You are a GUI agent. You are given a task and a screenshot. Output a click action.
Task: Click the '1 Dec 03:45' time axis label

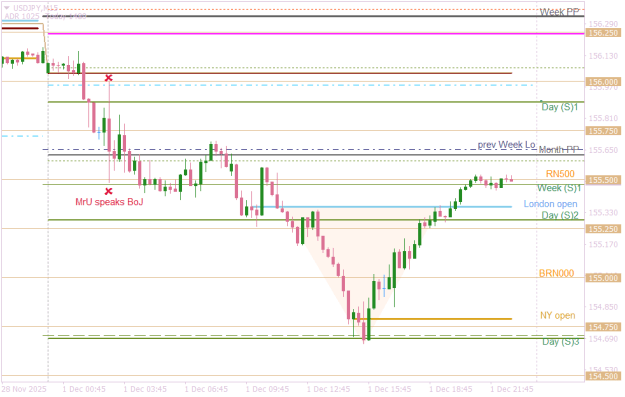[x=145, y=389]
